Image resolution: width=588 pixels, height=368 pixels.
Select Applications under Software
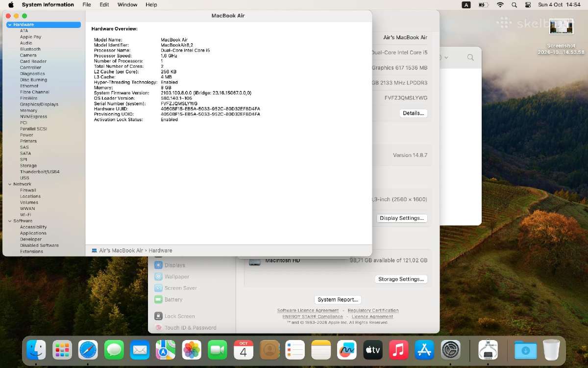(x=33, y=233)
